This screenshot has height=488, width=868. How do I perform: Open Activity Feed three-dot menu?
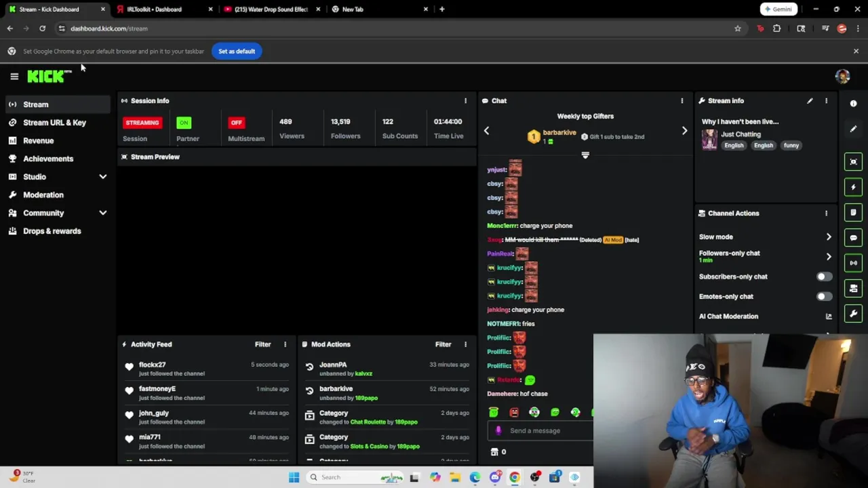[x=285, y=344]
